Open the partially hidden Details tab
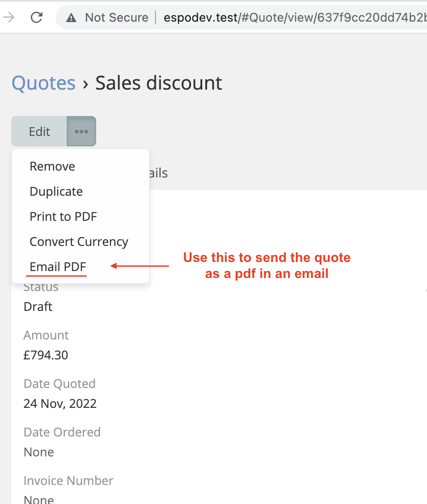The height and width of the screenshot is (504, 427). pyautogui.click(x=158, y=173)
